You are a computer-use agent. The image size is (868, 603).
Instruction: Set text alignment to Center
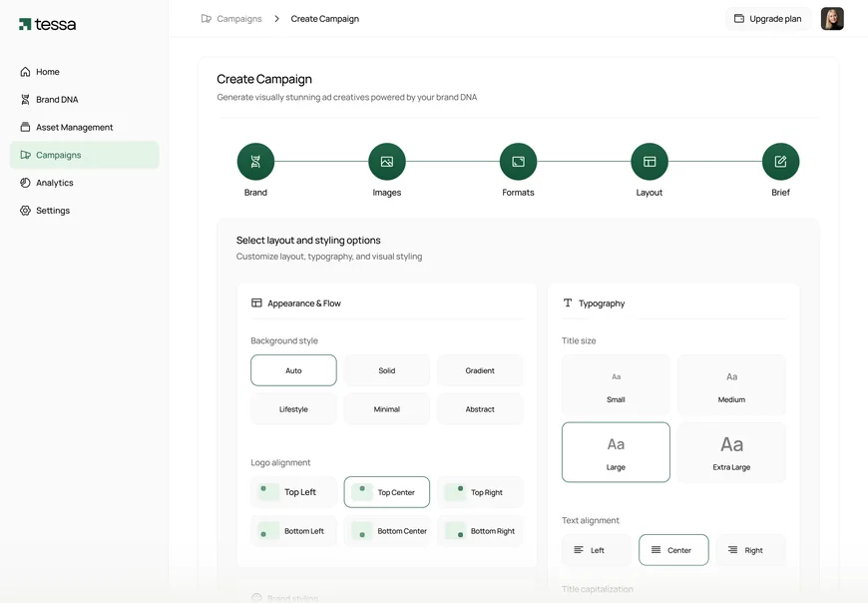[673, 550]
